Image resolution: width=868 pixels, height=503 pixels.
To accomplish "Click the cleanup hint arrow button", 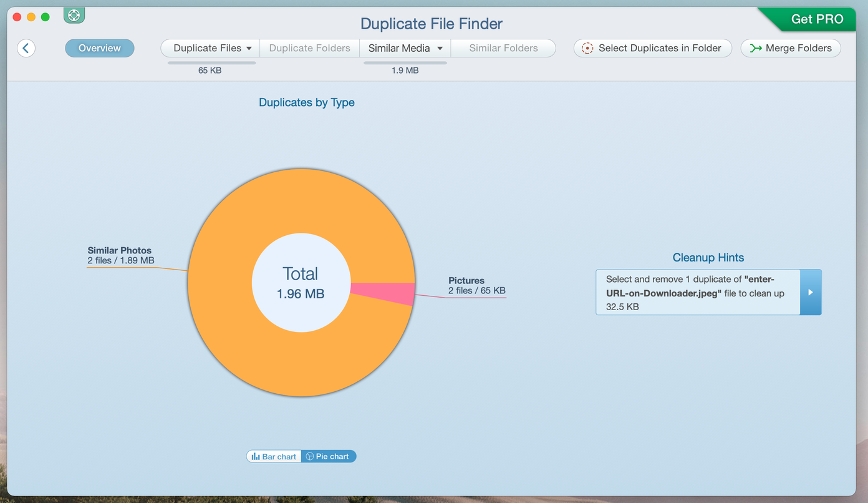I will coord(811,292).
